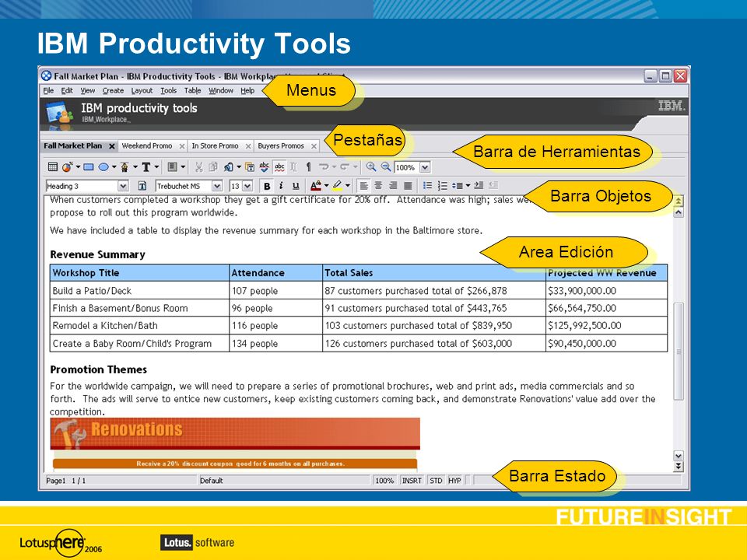Screen dimensions: 747x560
Task: Click the vertical scrollbar thumb
Action: 679,351
